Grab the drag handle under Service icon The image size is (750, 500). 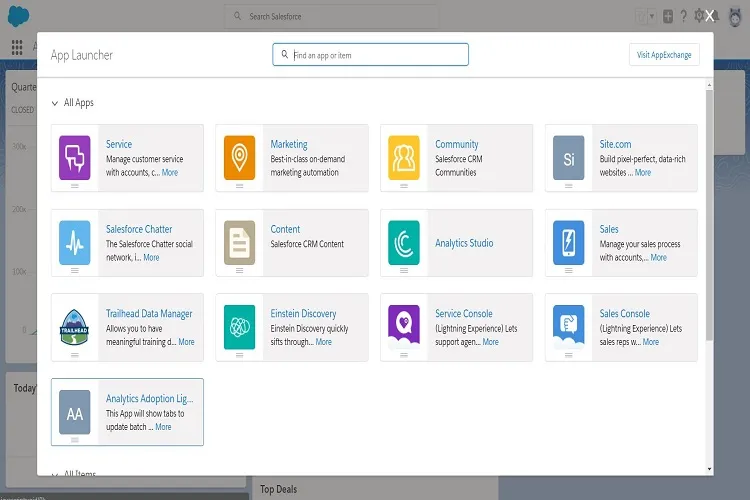point(75,186)
